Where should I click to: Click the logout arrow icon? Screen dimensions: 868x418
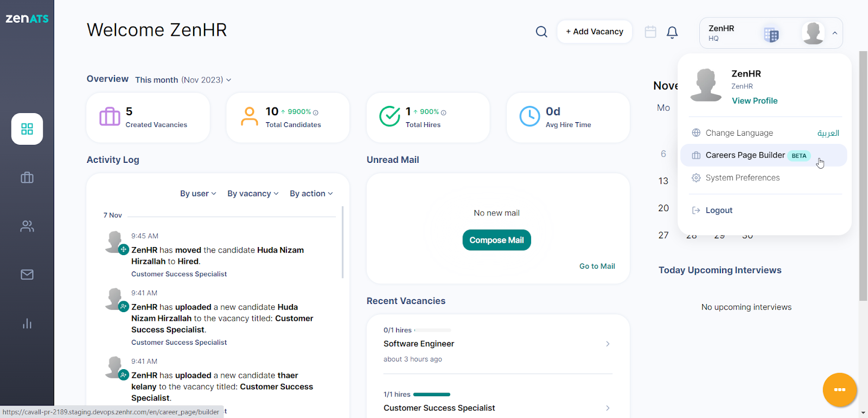point(696,210)
